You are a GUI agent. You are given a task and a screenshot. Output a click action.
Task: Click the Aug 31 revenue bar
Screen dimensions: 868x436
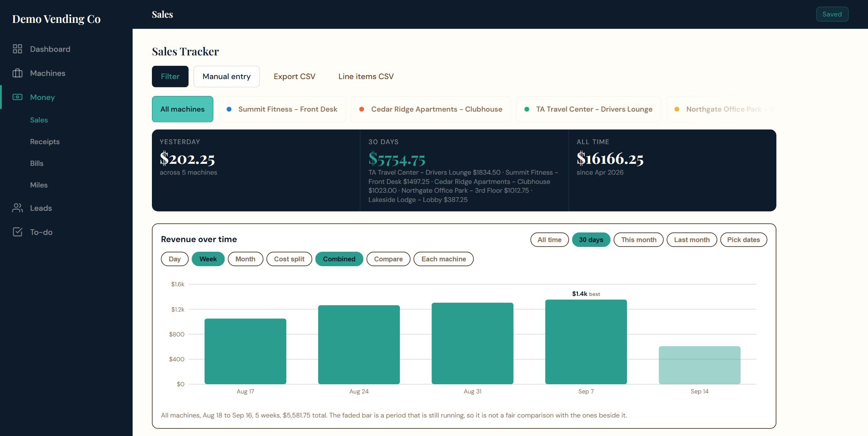473,343
